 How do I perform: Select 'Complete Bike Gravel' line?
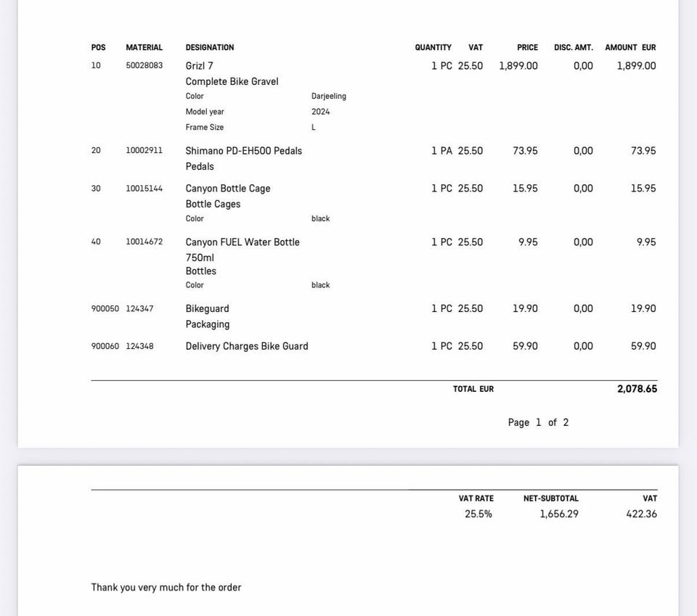coord(232,82)
